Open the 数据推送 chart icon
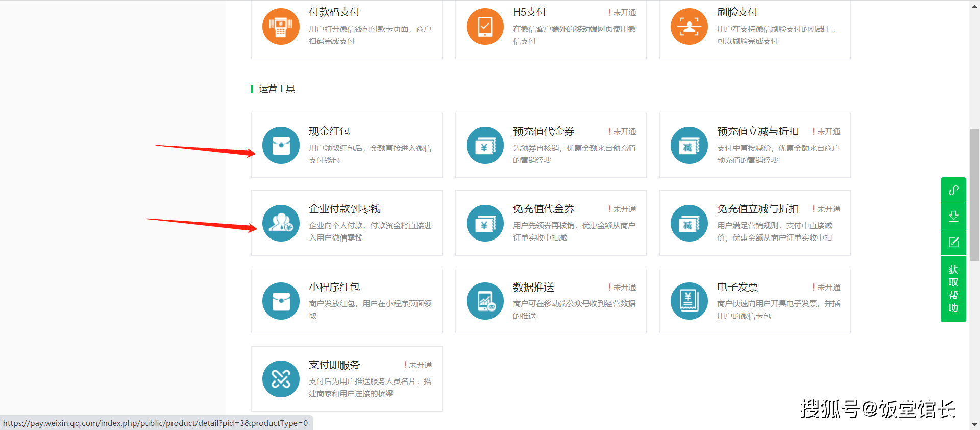This screenshot has width=980, height=430. (485, 301)
